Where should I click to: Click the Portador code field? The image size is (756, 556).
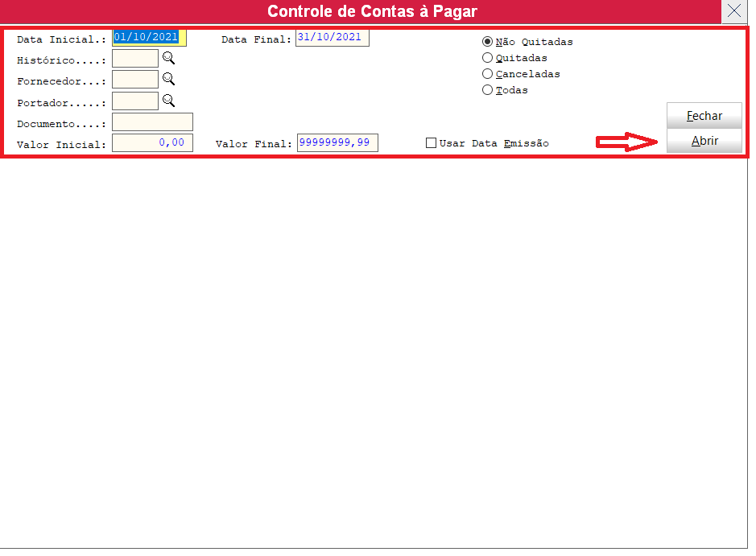click(135, 101)
